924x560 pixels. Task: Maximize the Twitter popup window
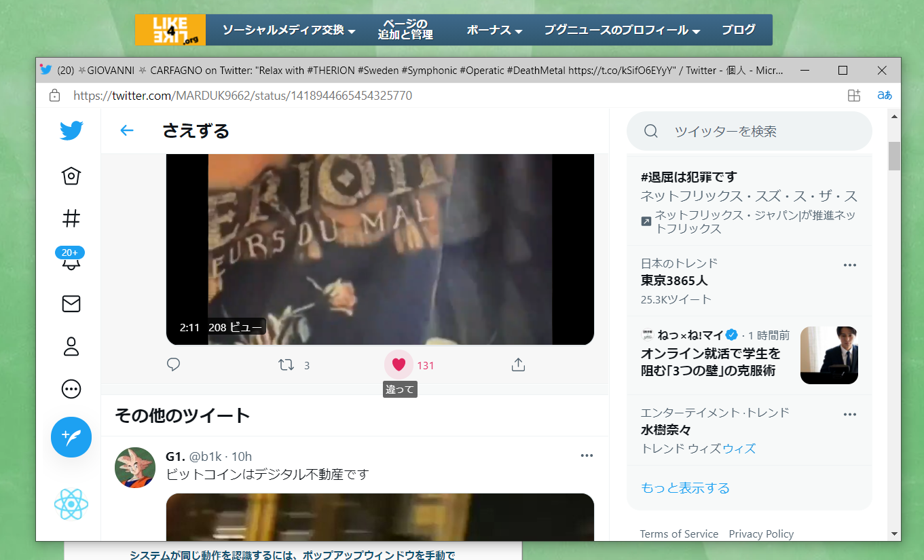[843, 71]
